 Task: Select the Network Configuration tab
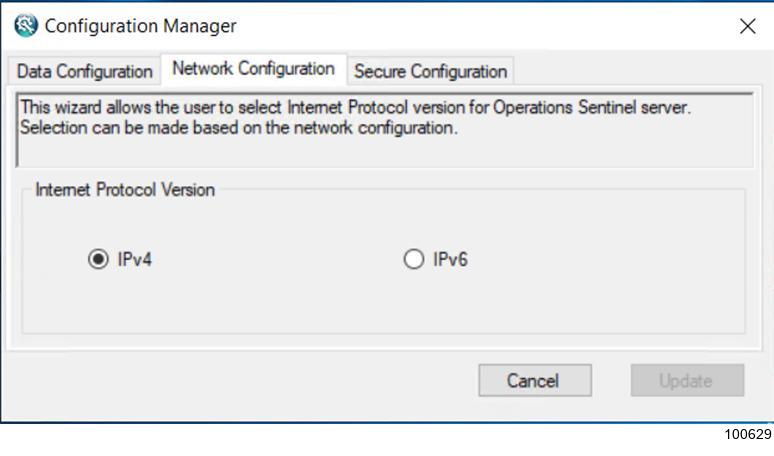pyautogui.click(x=254, y=69)
